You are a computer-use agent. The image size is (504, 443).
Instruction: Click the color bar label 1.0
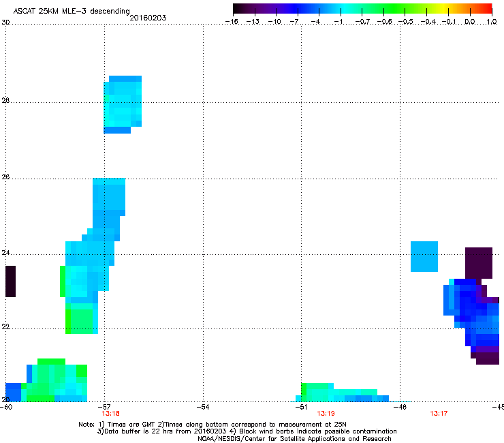point(492,22)
